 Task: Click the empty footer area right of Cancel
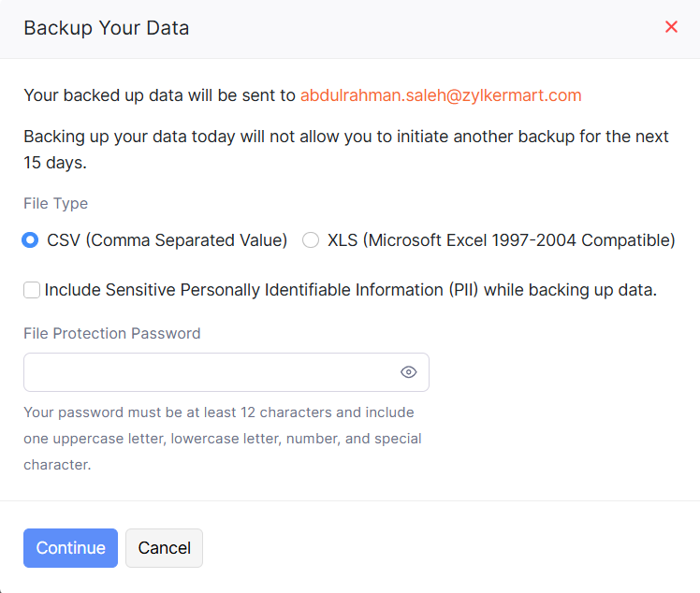[449, 548]
